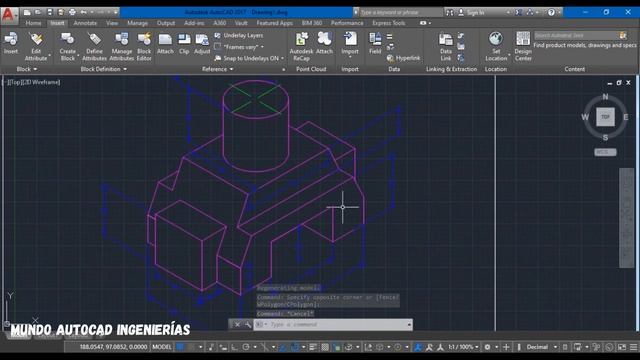Click the viewport Top view label
The image size is (640, 360).
coord(16,82)
